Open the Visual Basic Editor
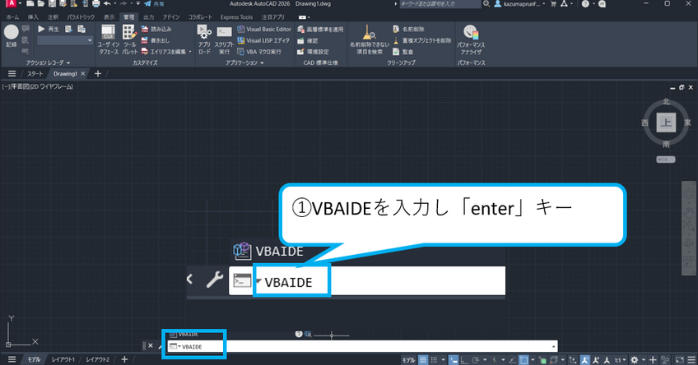 click(264, 29)
